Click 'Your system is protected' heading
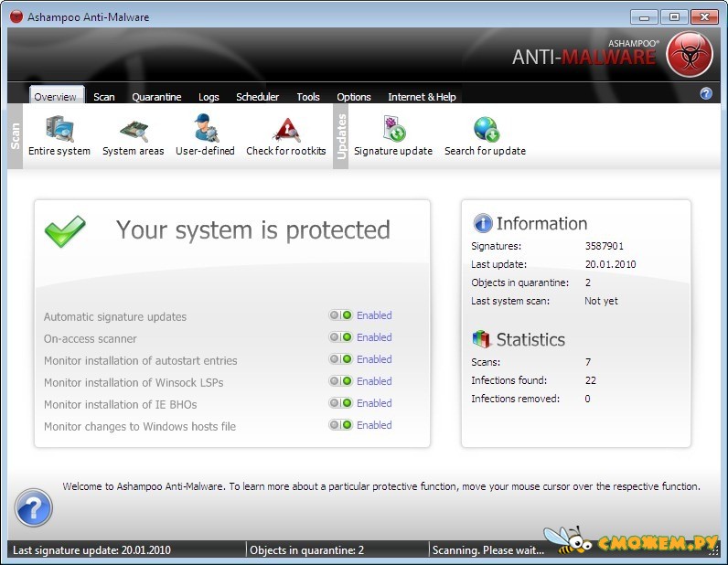The height and width of the screenshot is (565, 728). click(x=253, y=229)
